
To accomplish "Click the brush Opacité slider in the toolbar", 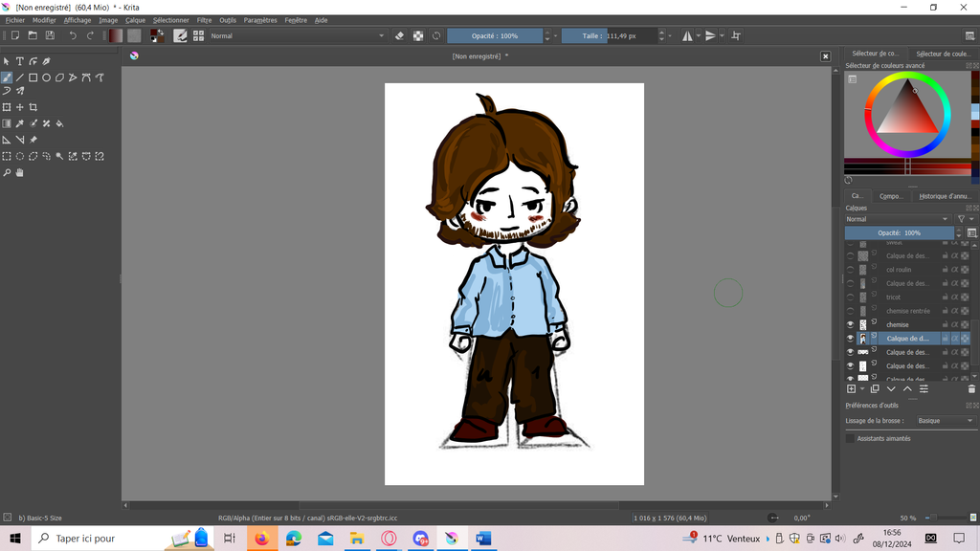I will click(495, 35).
